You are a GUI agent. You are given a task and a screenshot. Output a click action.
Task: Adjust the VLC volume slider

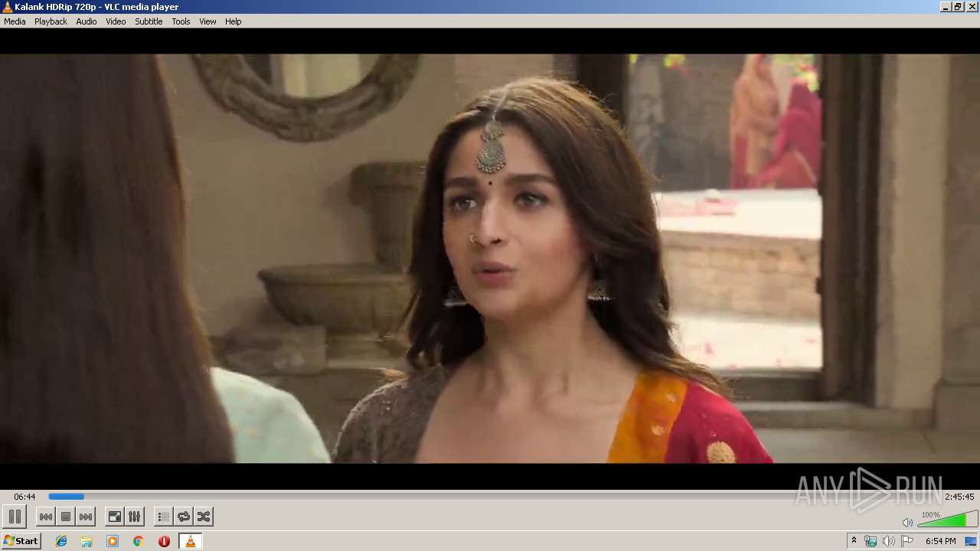click(947, 520)
